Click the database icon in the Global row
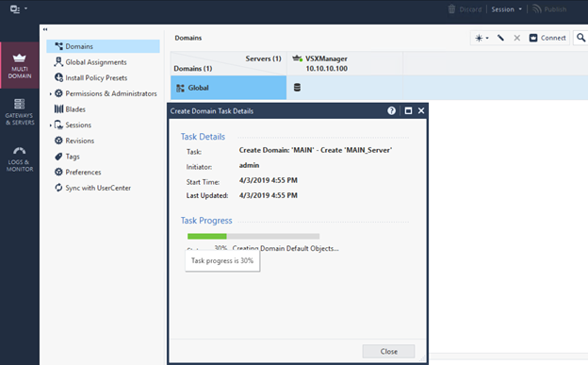The height and width of the screenshot is (365, 588). coord(297,88)
